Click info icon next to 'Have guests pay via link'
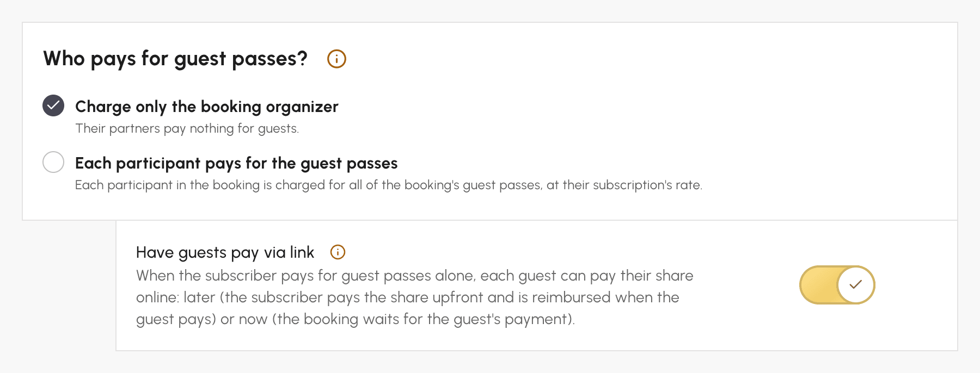Image resolution: width=980 pixels, height=373 pixels. pos(338,252)
